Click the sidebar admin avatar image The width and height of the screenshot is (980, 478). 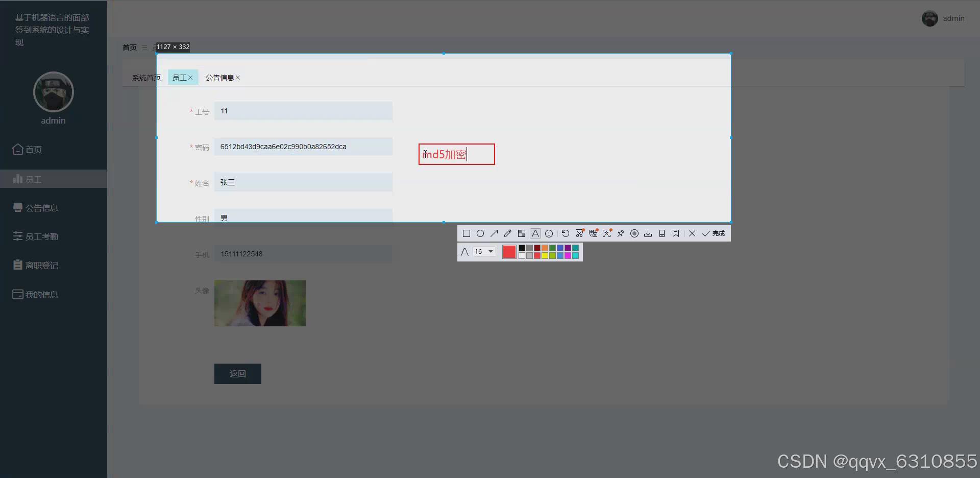54,92
